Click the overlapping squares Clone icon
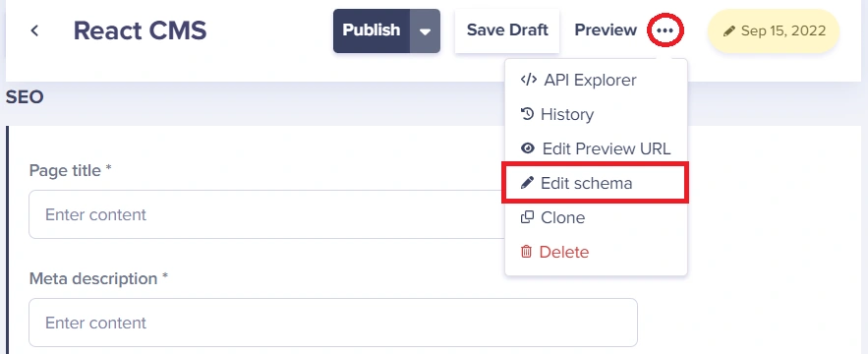The width and height of the screenshot is (868, 354). tap(528, 217)
